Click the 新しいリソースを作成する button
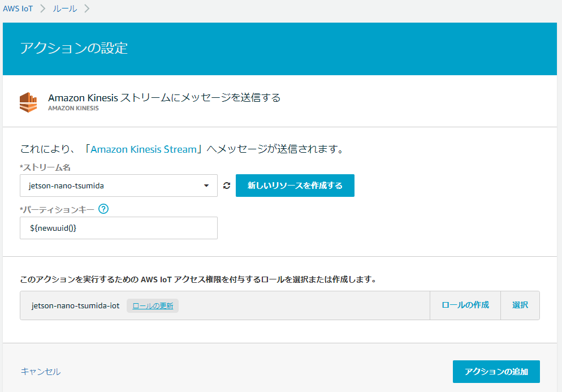 (295, 186)
